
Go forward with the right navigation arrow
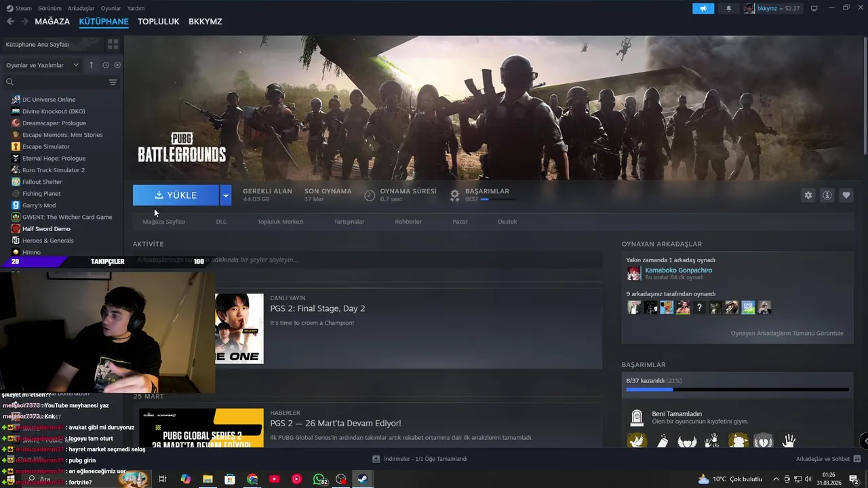pos(24,22)
